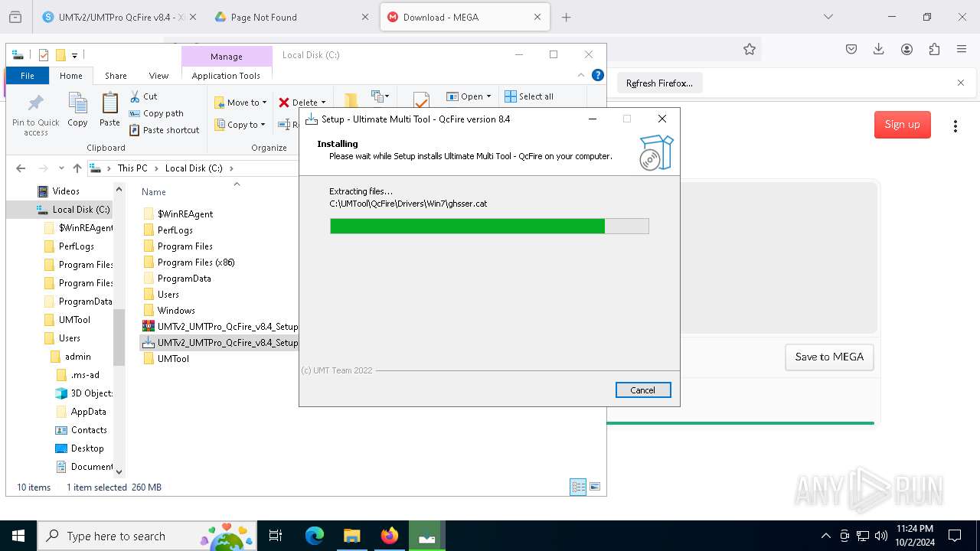Open Explorer help question mark icon

coord(598,75)
